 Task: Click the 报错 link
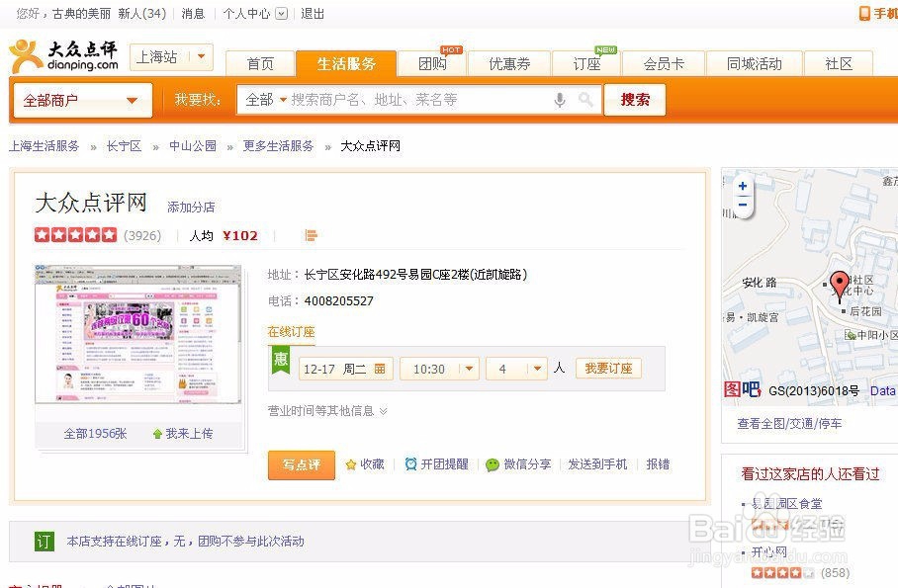coord(658,464)
